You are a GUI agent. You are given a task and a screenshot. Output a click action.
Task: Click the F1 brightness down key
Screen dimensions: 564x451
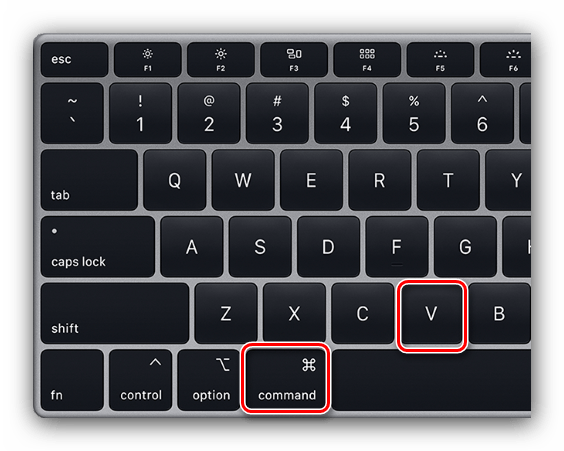pos(147,59)
